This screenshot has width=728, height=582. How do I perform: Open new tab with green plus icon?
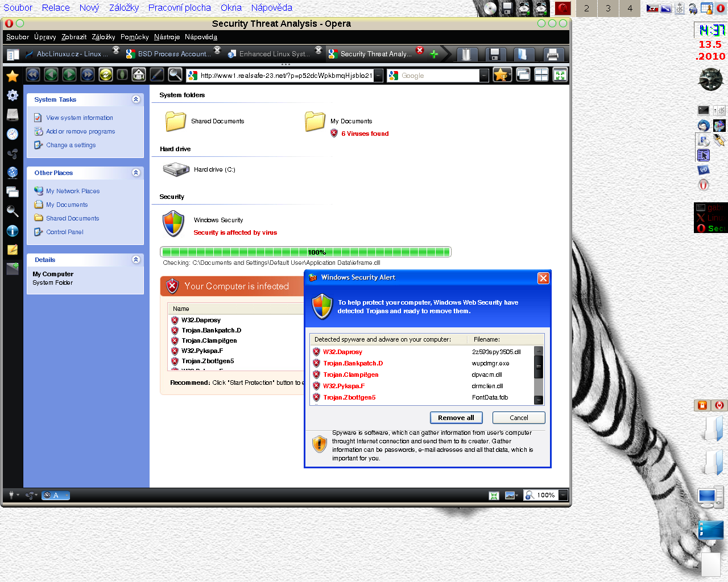[x=434, y=54]
